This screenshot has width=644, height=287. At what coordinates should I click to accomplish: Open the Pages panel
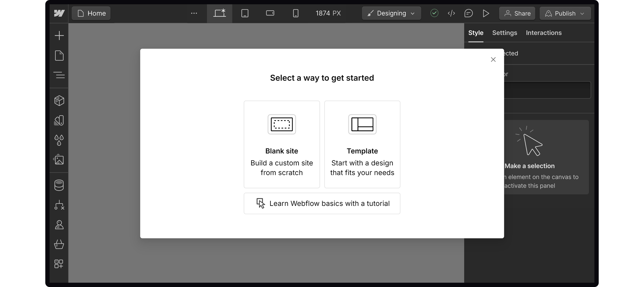pos(59,55)
